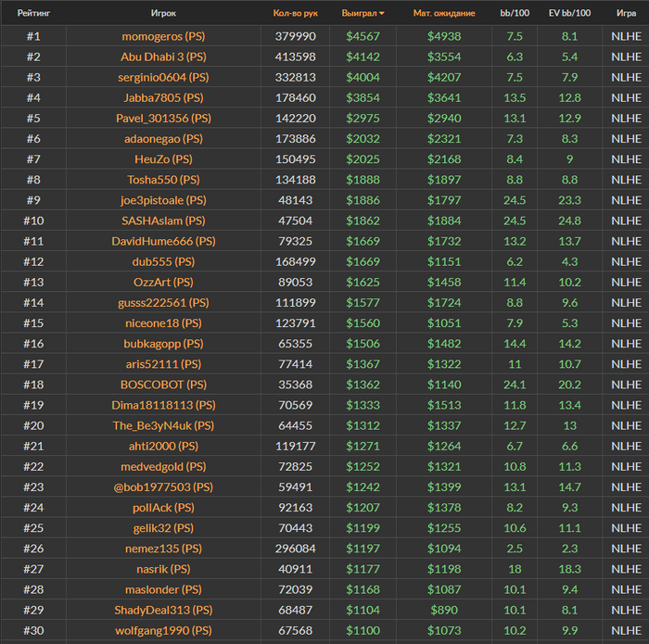
Task: Select BOSCOBOT (PS) in the ranking
Action: coord(163,385)
